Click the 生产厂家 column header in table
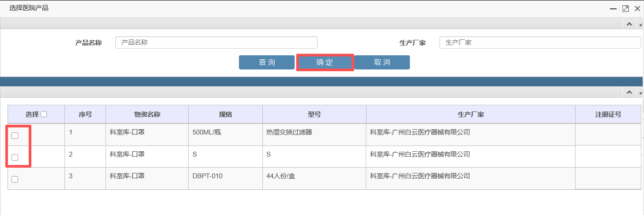This screenshot has width=644, height=215. [471, 114]
